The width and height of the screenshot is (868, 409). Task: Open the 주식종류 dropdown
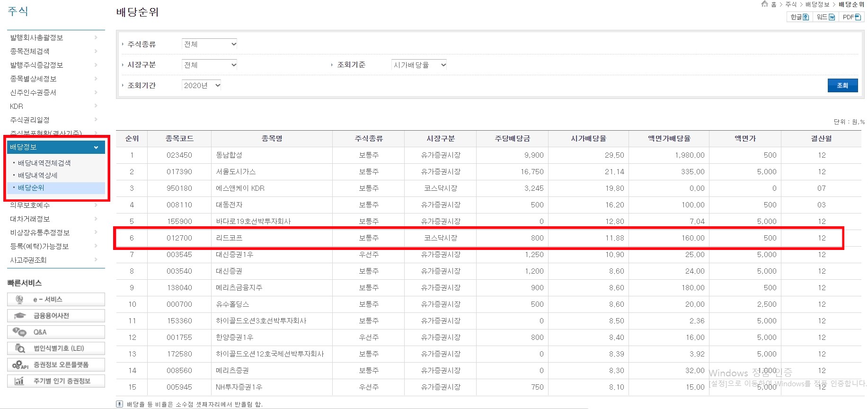210,44
